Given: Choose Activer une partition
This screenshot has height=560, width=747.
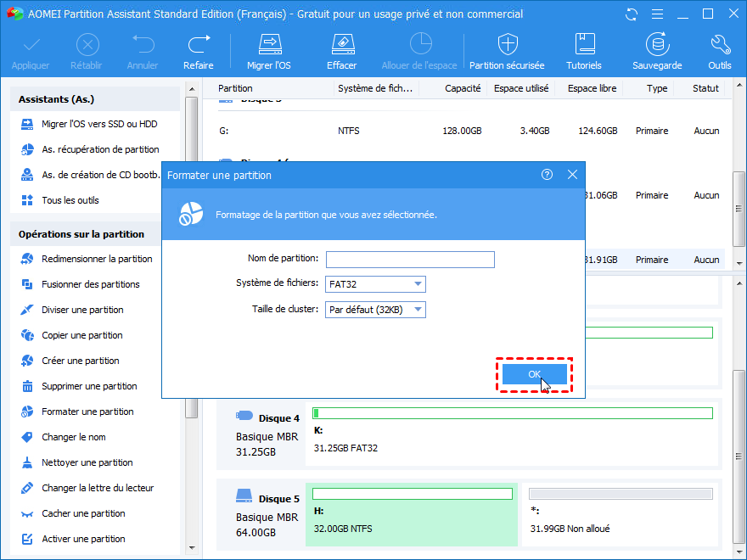Looking at the screenshot, I should point(73,539).
